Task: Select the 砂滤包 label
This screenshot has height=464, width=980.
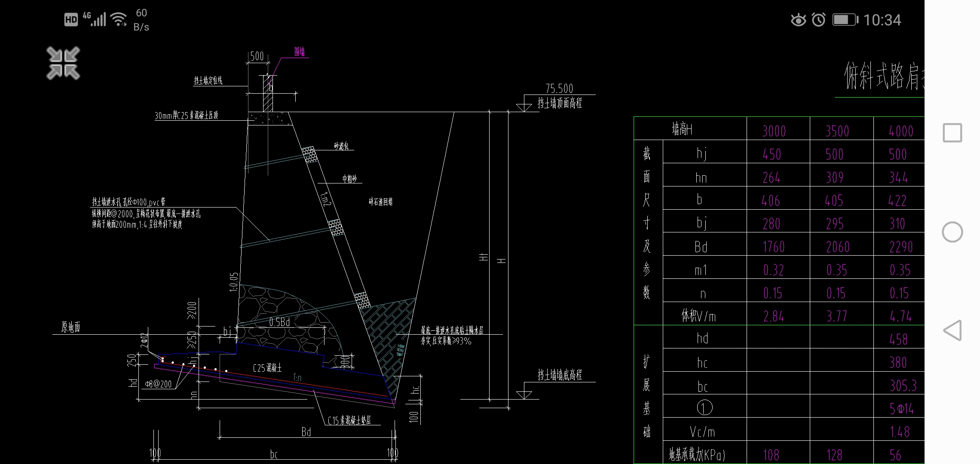Action: (341, 146)
